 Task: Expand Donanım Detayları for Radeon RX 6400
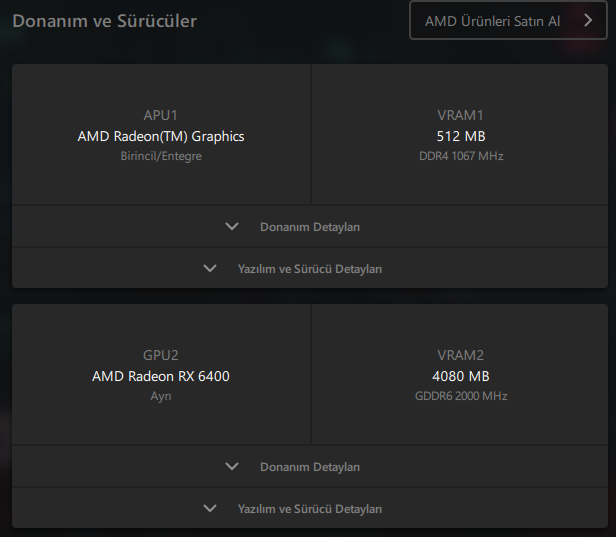[309, 467]
